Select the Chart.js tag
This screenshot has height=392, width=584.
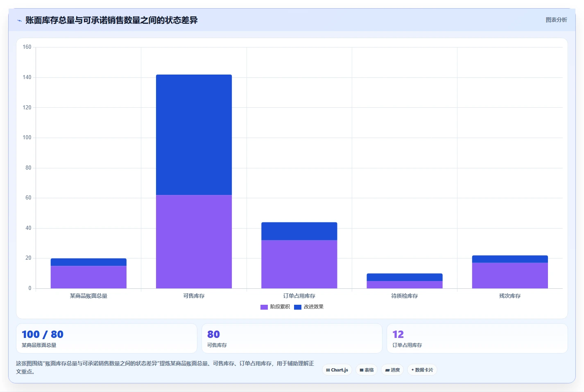[x=337, y=370]
